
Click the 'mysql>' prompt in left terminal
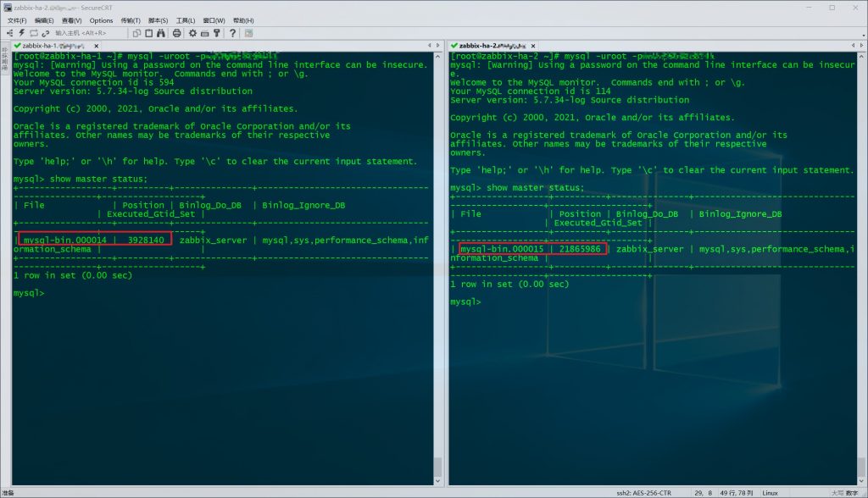pyautogui.click(x=29, y=293)
